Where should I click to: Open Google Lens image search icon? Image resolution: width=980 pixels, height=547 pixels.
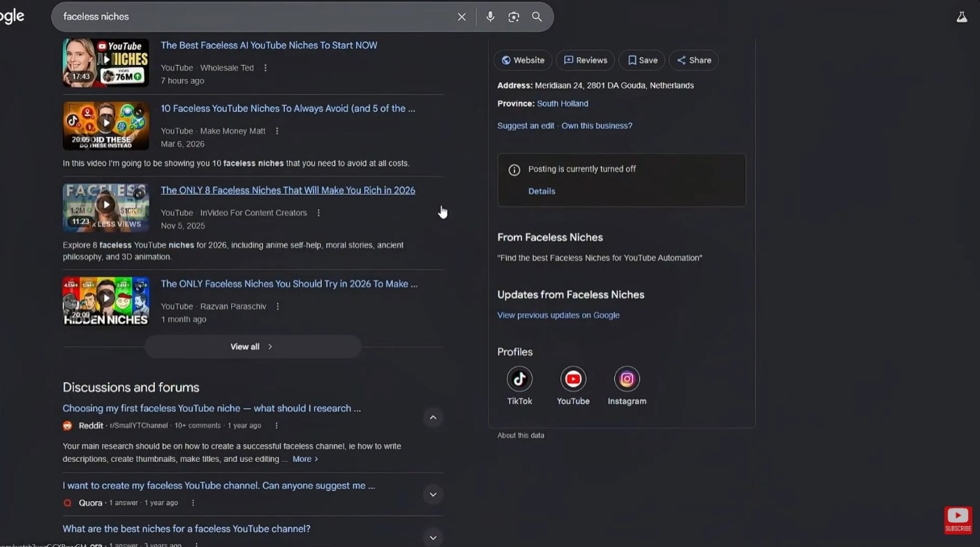[514, 17]
